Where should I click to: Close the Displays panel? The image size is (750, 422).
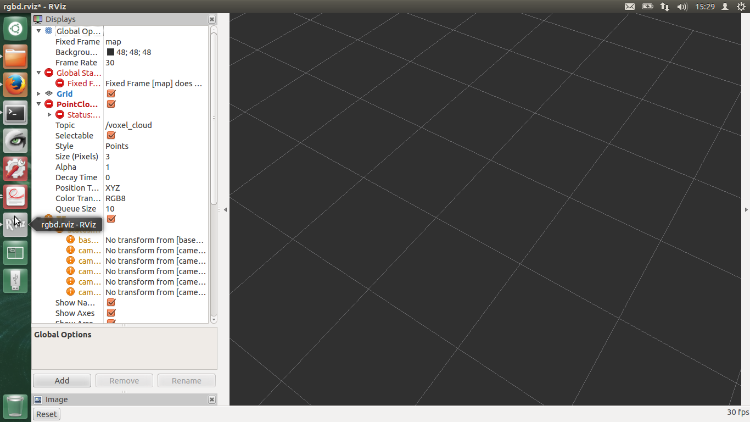pyautogui.click(x=211, y=19)
